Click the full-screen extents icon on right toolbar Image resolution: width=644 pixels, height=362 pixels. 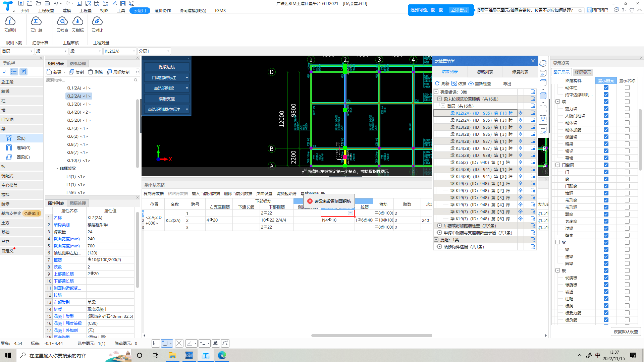[543, 109]
